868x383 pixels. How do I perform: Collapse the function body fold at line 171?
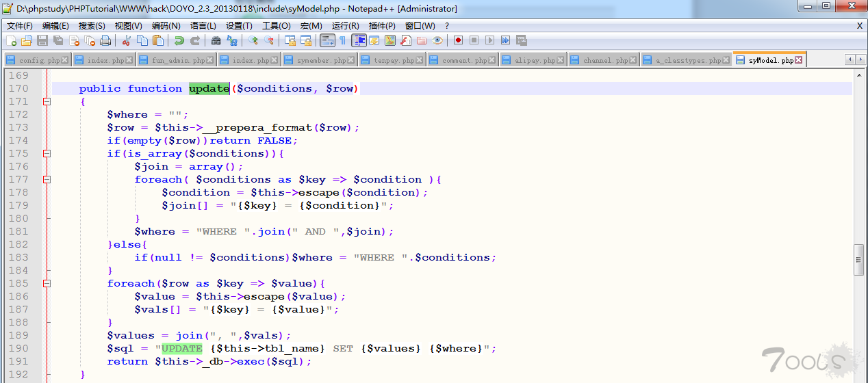[47, 101]
